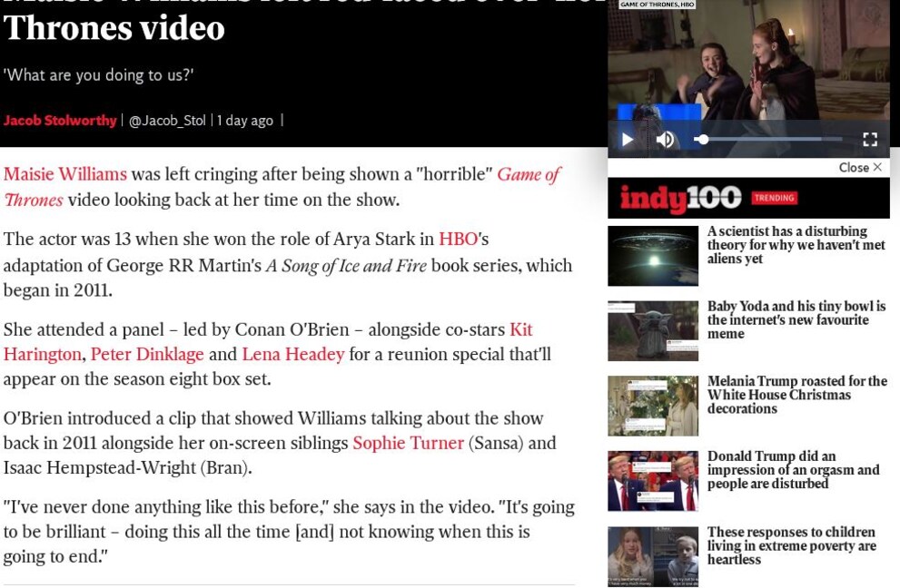Open the Sophie Turner link

click(x=408, y=443)
